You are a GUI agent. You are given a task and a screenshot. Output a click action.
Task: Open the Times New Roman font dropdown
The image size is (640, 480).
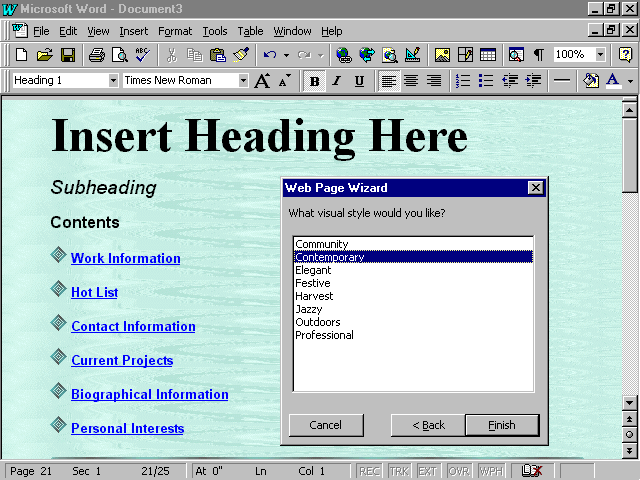243,80
